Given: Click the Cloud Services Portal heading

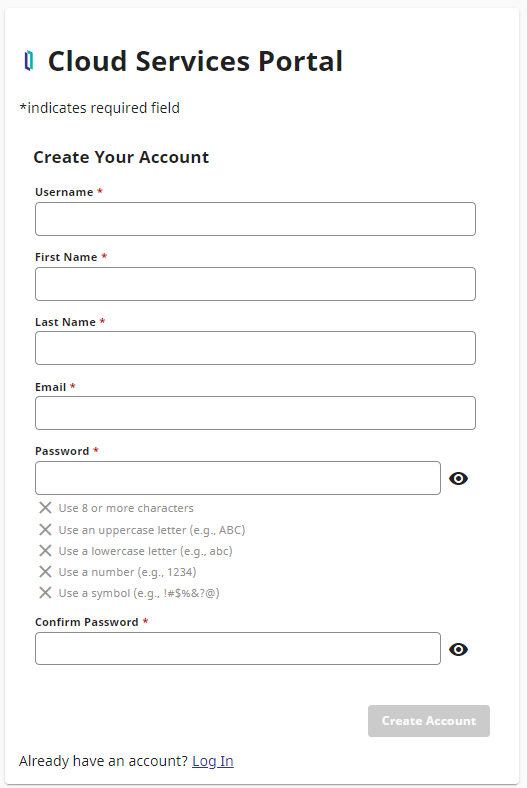Looking at the screenshot, I should pyautogui.click(x=195, y=61).
